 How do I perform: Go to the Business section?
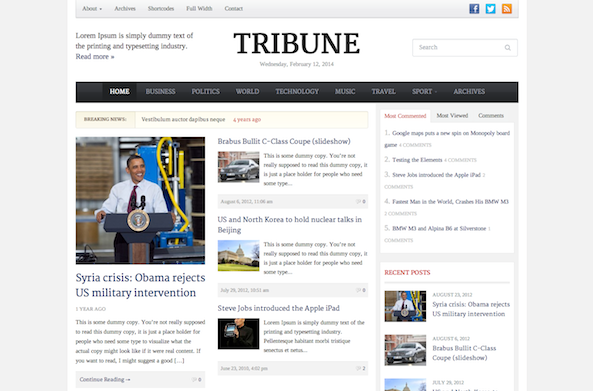click(x=160, y=92)
